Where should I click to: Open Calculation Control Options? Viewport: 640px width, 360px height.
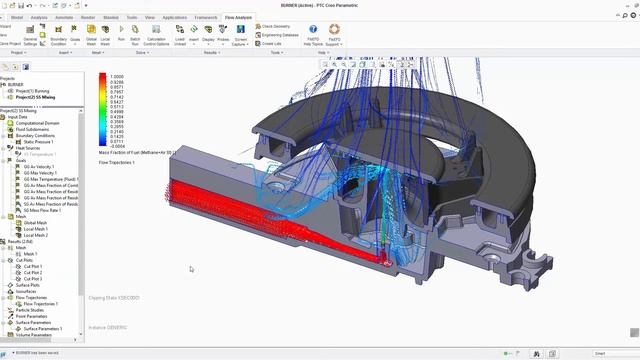[156, 35]
